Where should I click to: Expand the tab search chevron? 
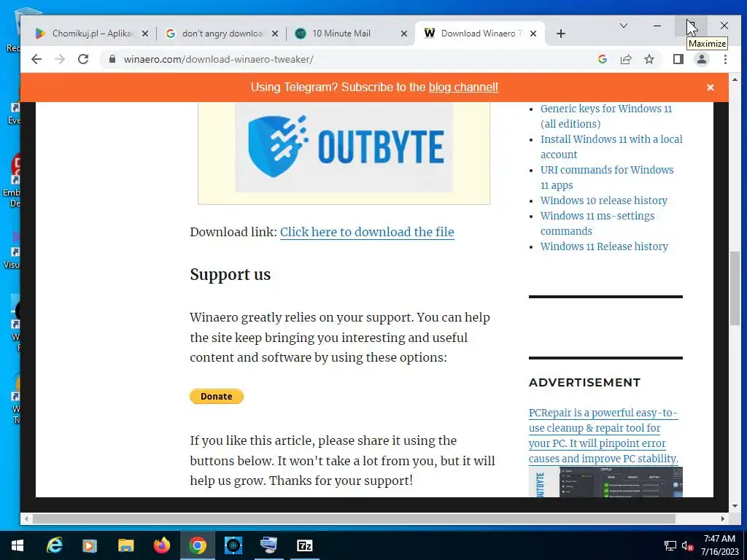pos(623,26)
